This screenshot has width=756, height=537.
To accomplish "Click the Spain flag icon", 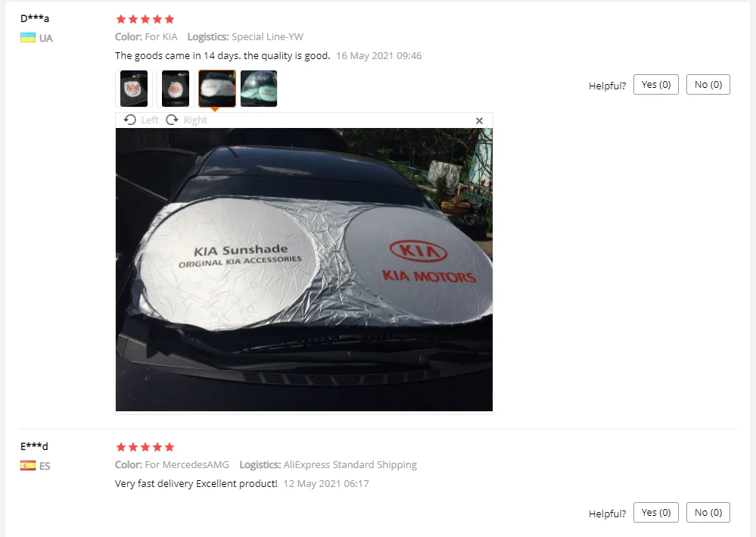I will (x=27, y=466).
